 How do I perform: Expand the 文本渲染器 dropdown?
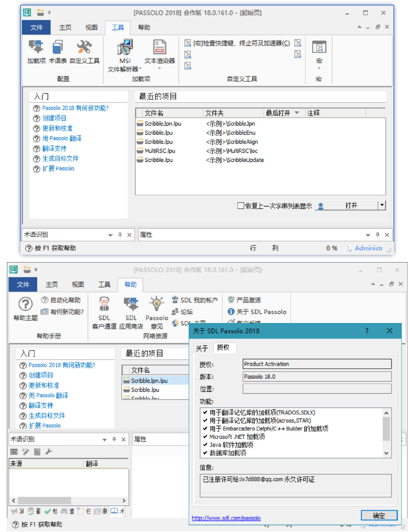(159, 68)
